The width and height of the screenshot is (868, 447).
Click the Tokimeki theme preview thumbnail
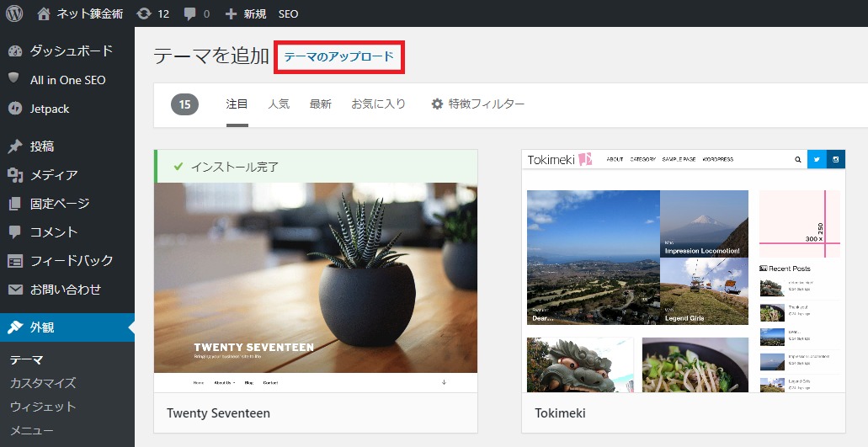point(683,271)
